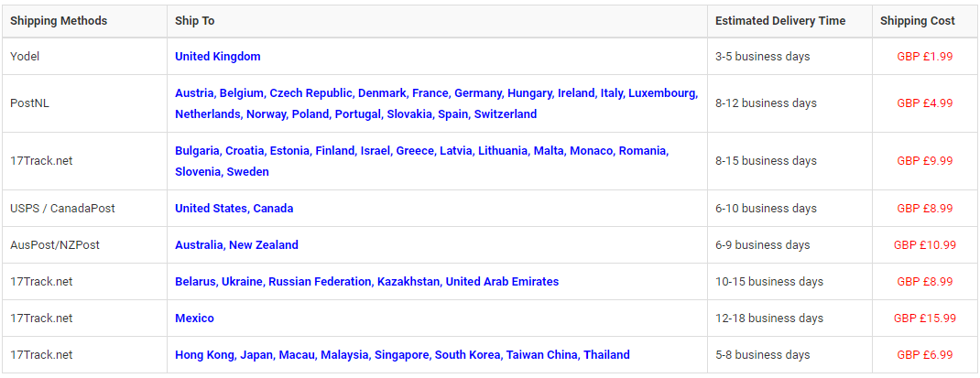
Task: Click the Luxembourg country link
Action: [661, 93]
